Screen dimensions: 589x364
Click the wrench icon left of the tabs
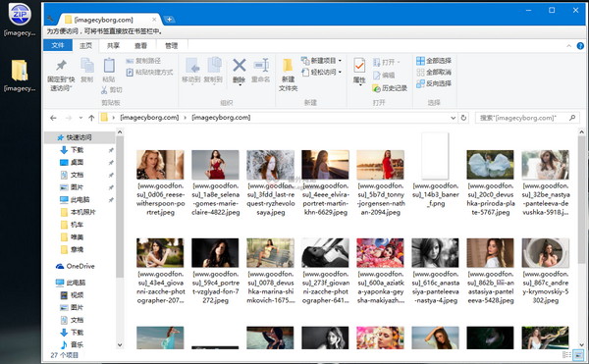[50, 19]
